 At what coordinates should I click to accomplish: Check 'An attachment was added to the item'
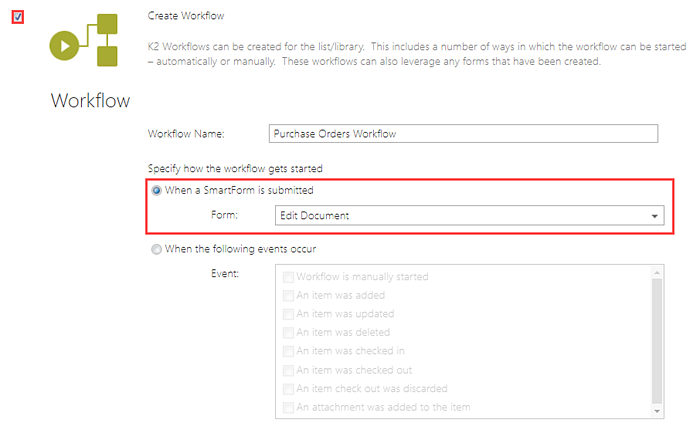(x=289, y=407)
